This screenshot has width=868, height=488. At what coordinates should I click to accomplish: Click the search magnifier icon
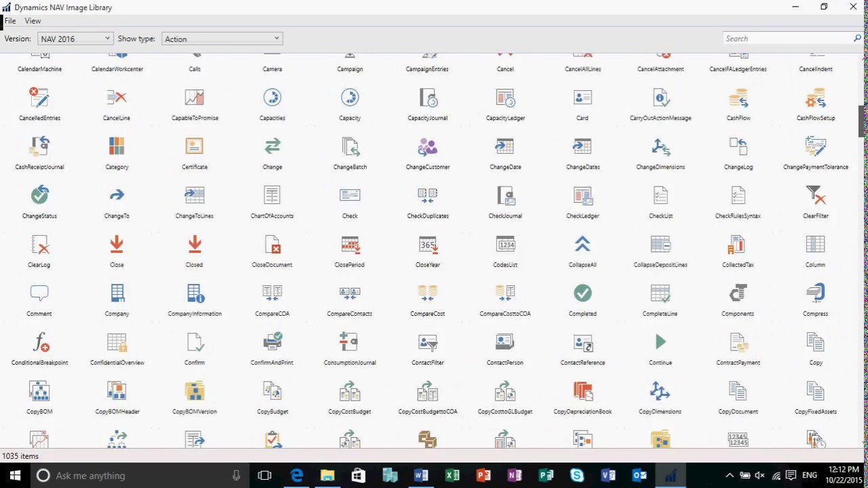[857, 39]
